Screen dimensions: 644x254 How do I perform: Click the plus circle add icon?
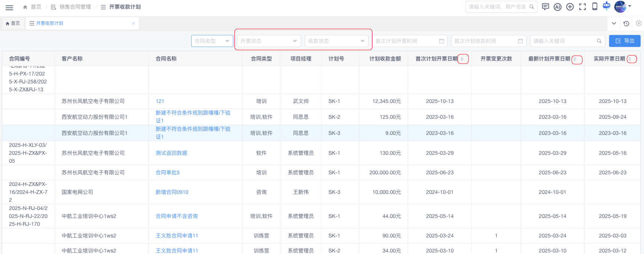point(570,7)
